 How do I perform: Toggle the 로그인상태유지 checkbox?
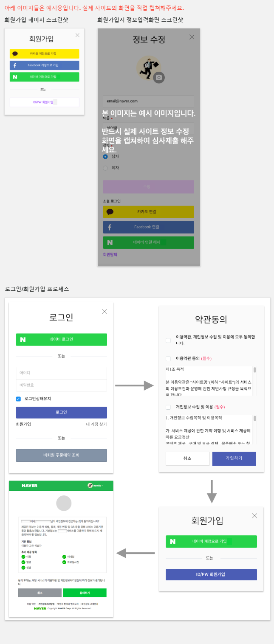point(18,399)
